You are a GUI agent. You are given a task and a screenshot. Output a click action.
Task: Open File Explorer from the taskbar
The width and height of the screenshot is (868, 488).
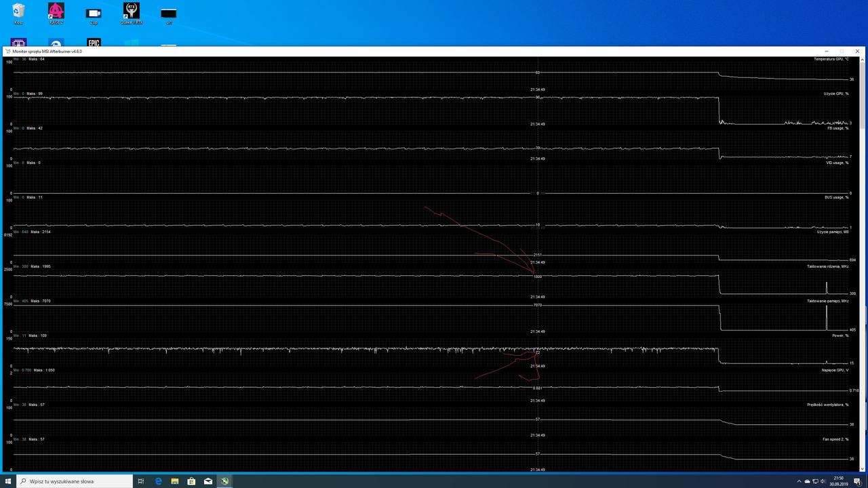(174, 481)
